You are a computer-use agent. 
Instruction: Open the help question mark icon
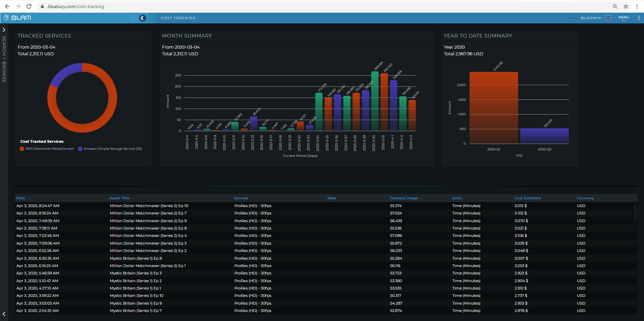[x=639, y=18]
